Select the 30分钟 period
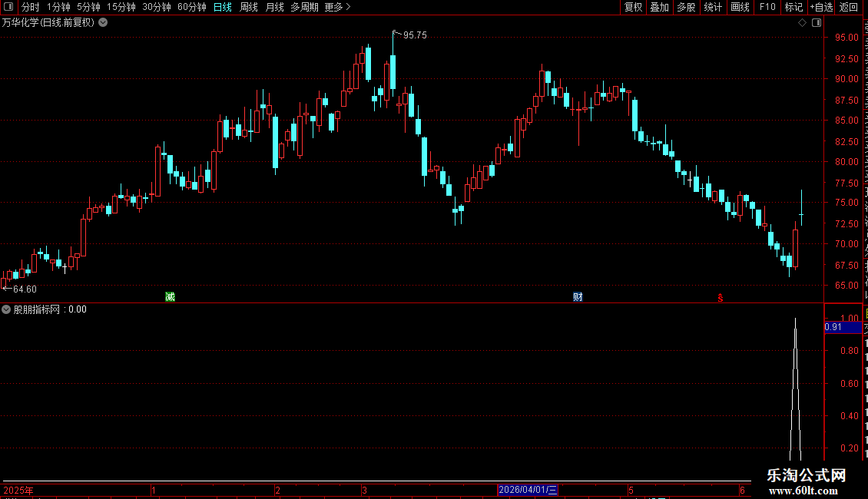Viewport: 868px width, 499px height. coord(156,7)
